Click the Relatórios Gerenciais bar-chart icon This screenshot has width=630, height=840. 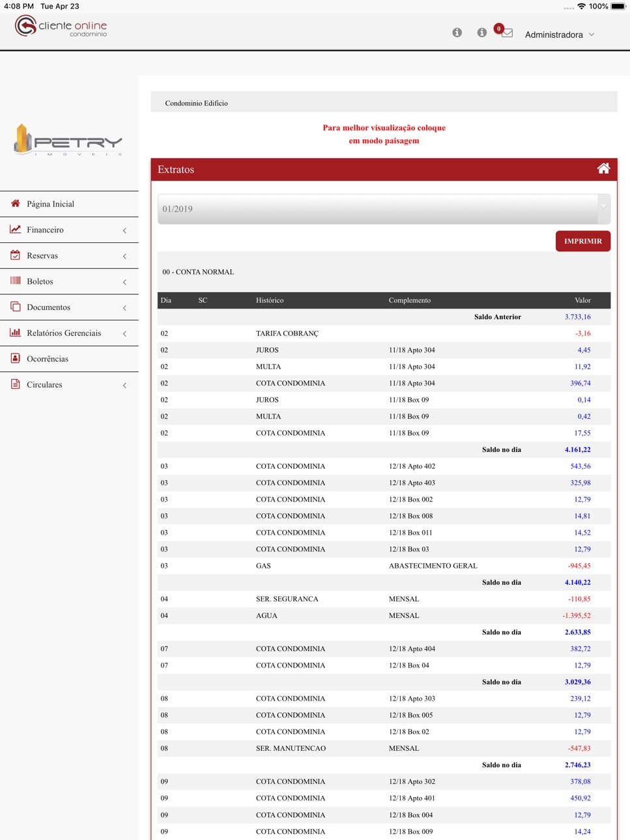click(16, 332)
